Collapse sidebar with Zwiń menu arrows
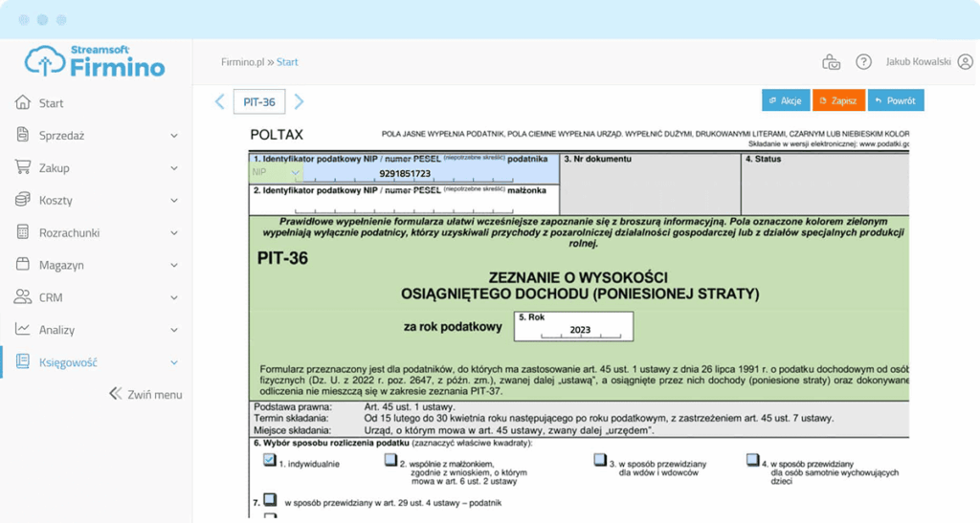 [116, 394]
